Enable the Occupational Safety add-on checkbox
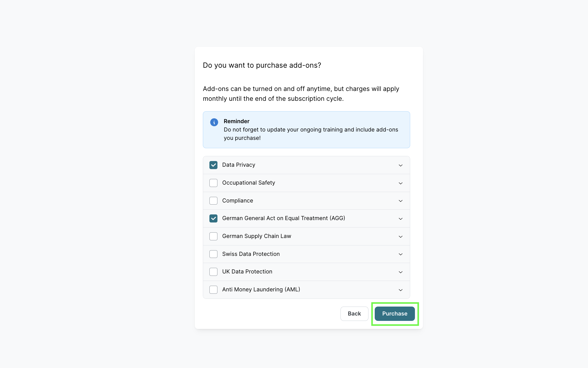The height and width of the screenshot is (368, 588). [x=213, y=183]
